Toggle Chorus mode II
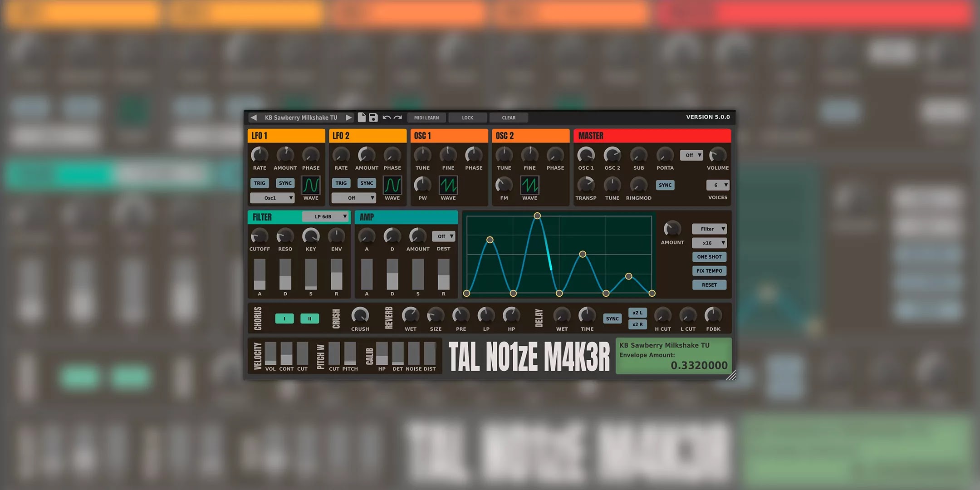The width and height of the screenshot is (980, 490). (309, 318)
